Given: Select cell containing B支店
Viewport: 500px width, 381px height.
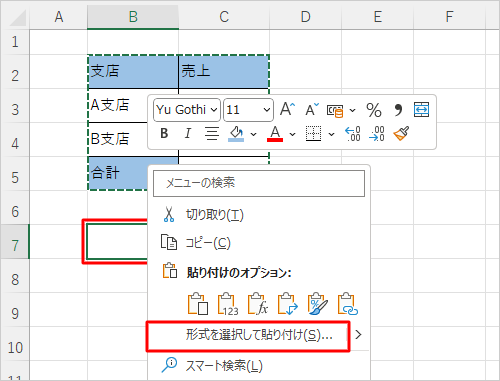Looking at the screenshot, I should [118, 139].
